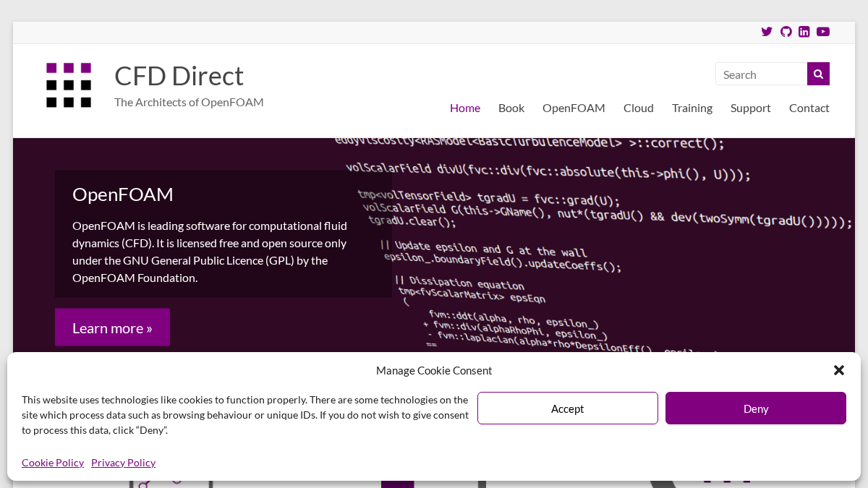Click the CFD Direct site title
The height and width of the screenshot is (488, 868).
coord(179,76)
